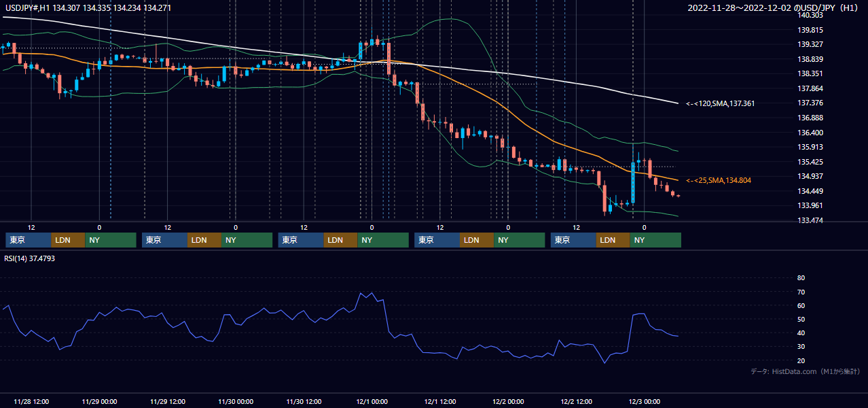The image size is (868, 408).
Task: Click RSI scale value 70
Action: pos(801,292)
